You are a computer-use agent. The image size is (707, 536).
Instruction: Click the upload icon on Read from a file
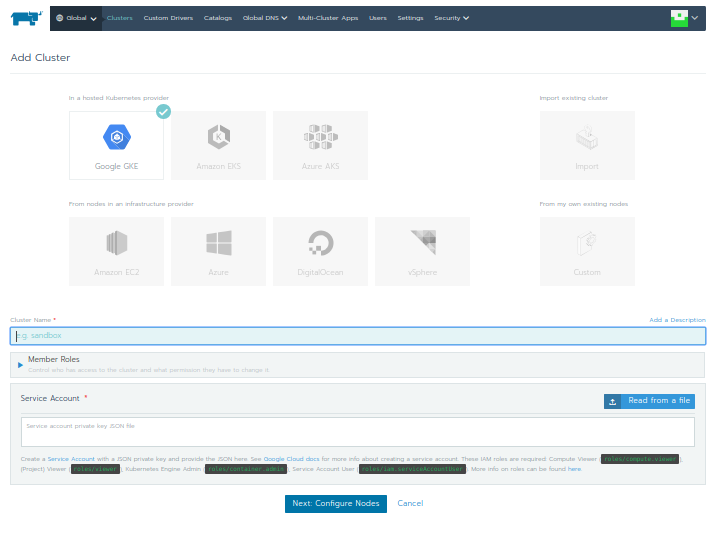click(613, 401)
